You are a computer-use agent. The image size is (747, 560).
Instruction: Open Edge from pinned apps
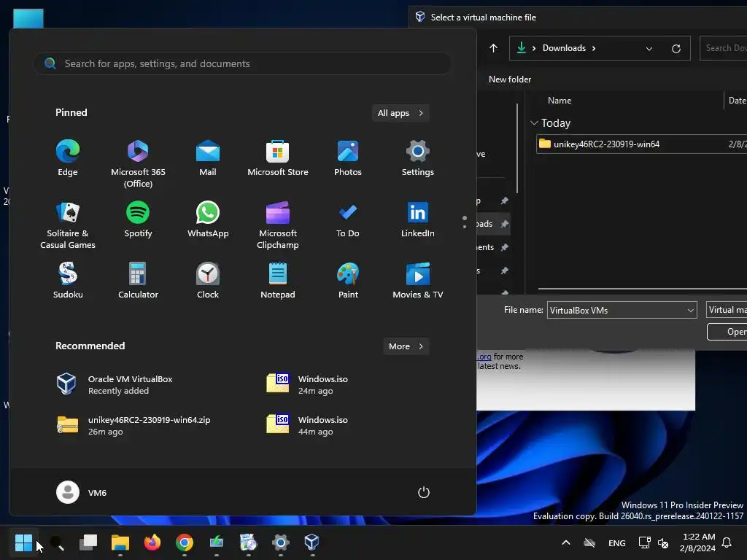pos(68,158)
